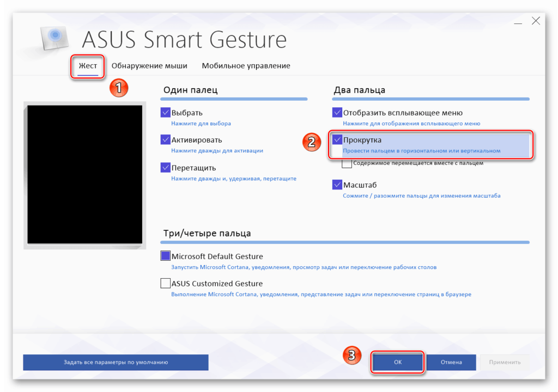Toggle Отобразить всплывающее меню checkbox

click(337, 112)
